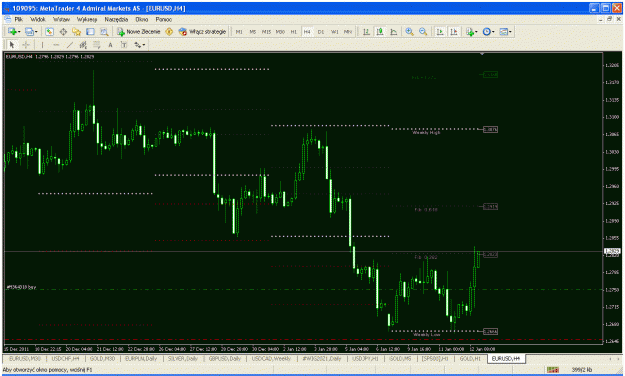Switch to the EURUSD,M30 chart tab
Image resolution: width=625 pixels, height=376 pixels.
(x=25, y=359)
